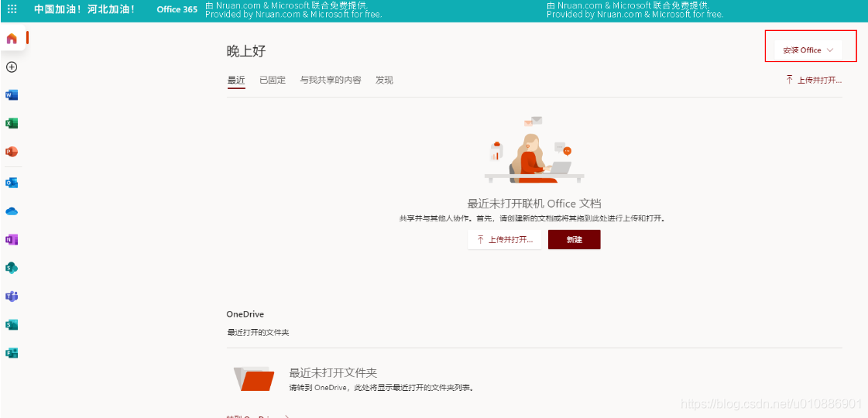
Task: Click the woman at desk illustration
Action: (x=533, y=150)
